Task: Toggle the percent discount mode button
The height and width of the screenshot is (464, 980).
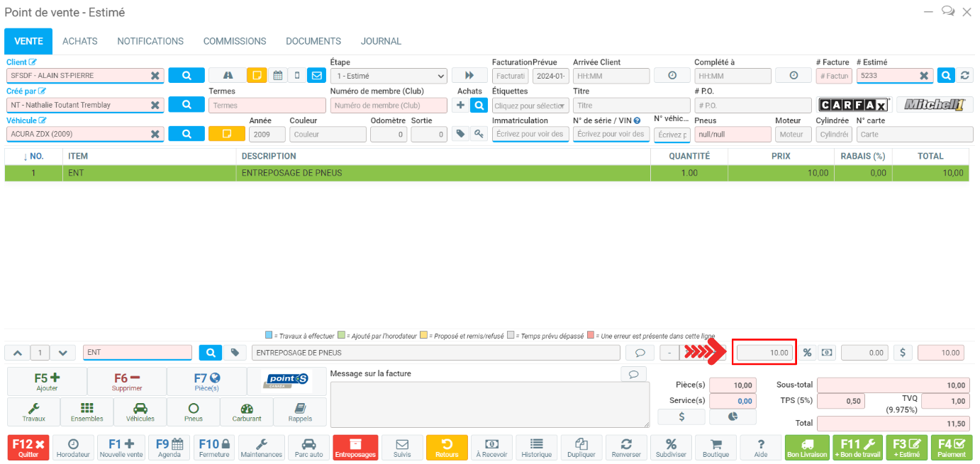Action: click(807, 353)
